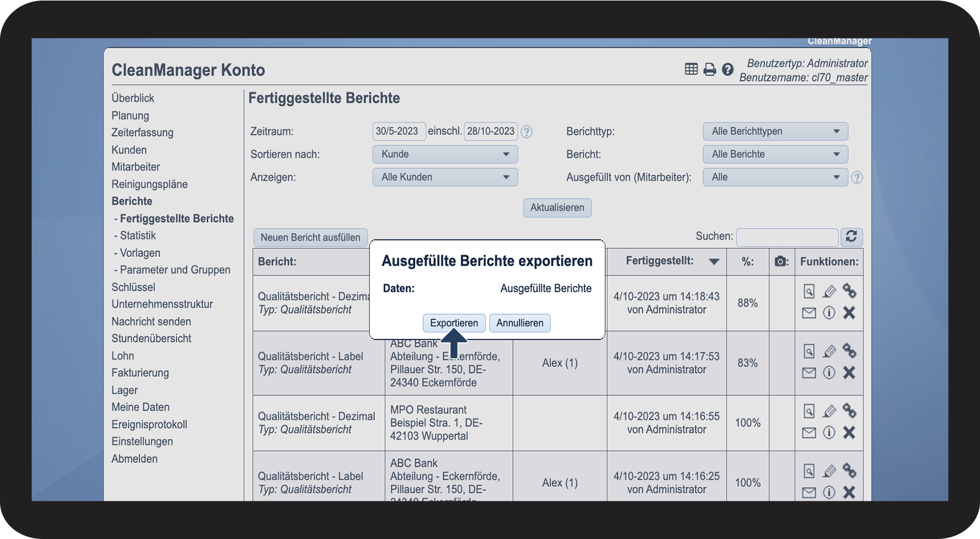Open the Anzeigen dropdown showing Alle Kunden
Viewport: 980px width, 539px height.
pos(445,177)
